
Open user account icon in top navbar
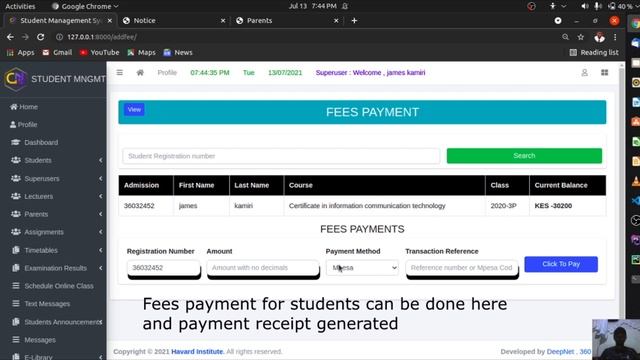point(584,73)
